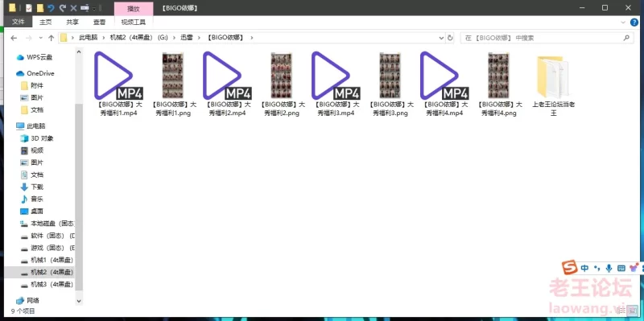Select the 大秀福利1.mp4 video file
Viewport: 644px width, 321px height.
[x=118, y=84]
